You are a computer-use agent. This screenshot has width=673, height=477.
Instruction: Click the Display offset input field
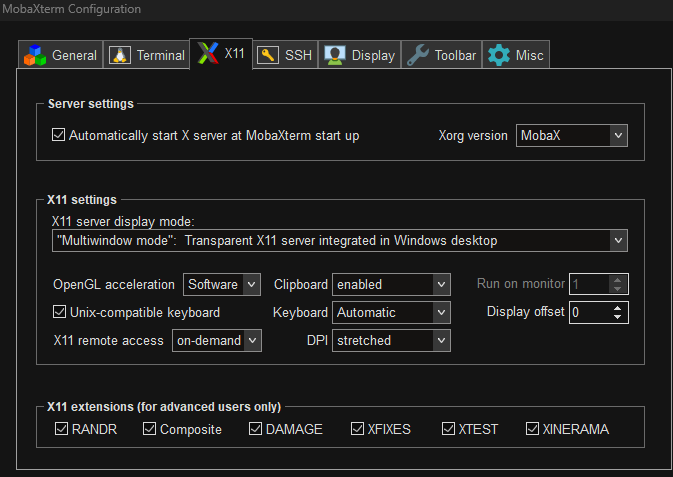click(x=589, y=313)
